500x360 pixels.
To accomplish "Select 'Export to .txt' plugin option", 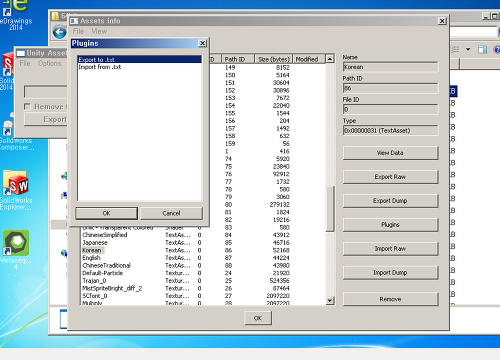I will click(x=140, y=60).
